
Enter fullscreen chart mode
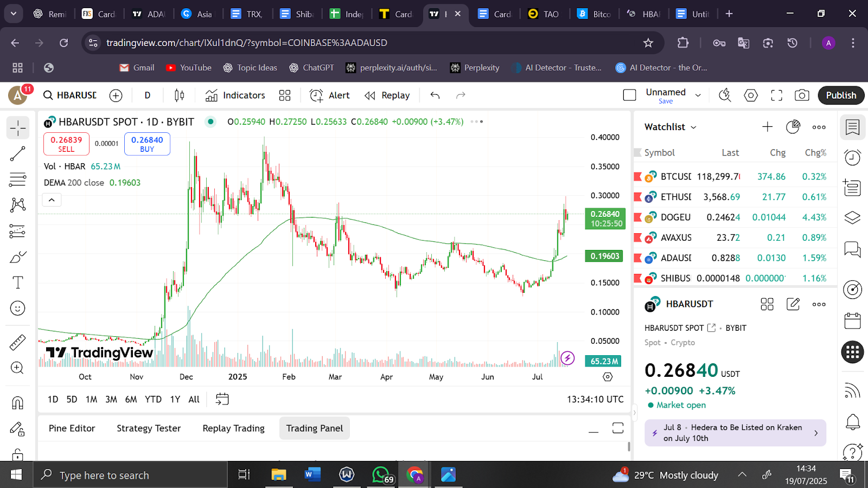tap(777, 95)
